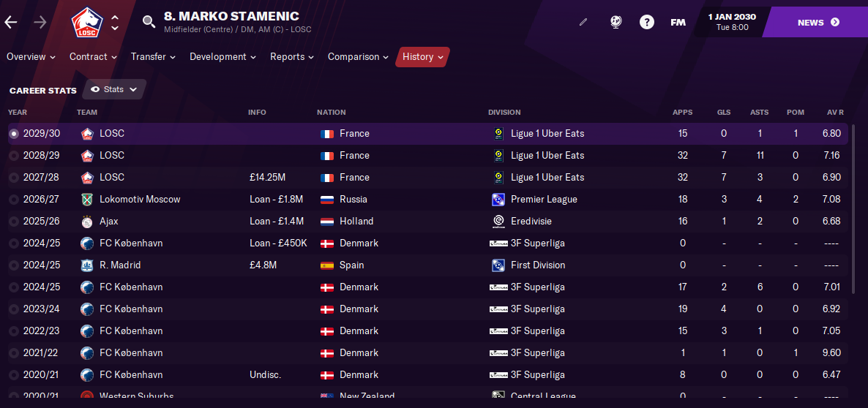Image resolution: width=868 pixels, height=408 pixels.
Task: Continue from the 1 Jan 2030 date
Action: (732, 21)
